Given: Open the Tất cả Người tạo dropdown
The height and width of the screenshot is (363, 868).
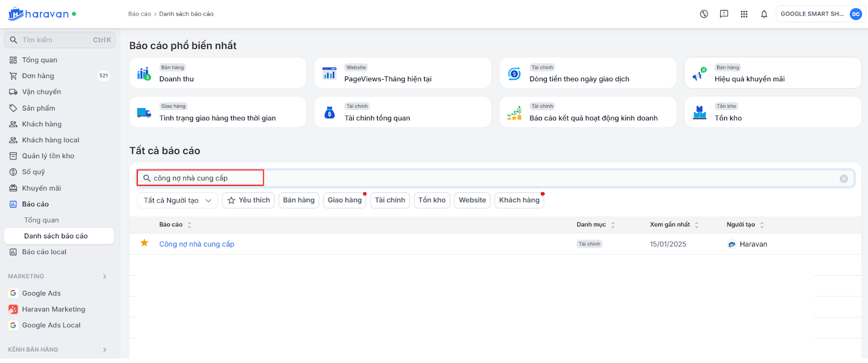Looking at the screenshot, I should click(177, 200).
